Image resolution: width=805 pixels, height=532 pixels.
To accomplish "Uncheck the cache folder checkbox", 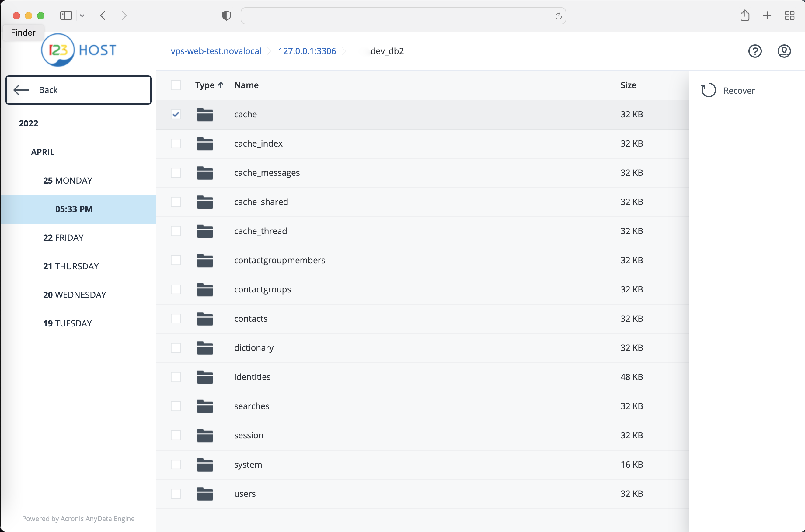I will tap(176, 114).
